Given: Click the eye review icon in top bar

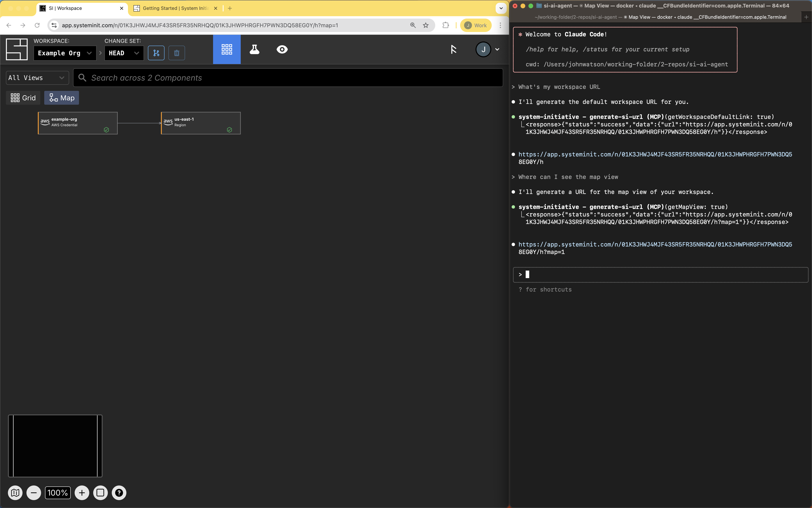Looking at the screenshot, I should tap(282, 49).
